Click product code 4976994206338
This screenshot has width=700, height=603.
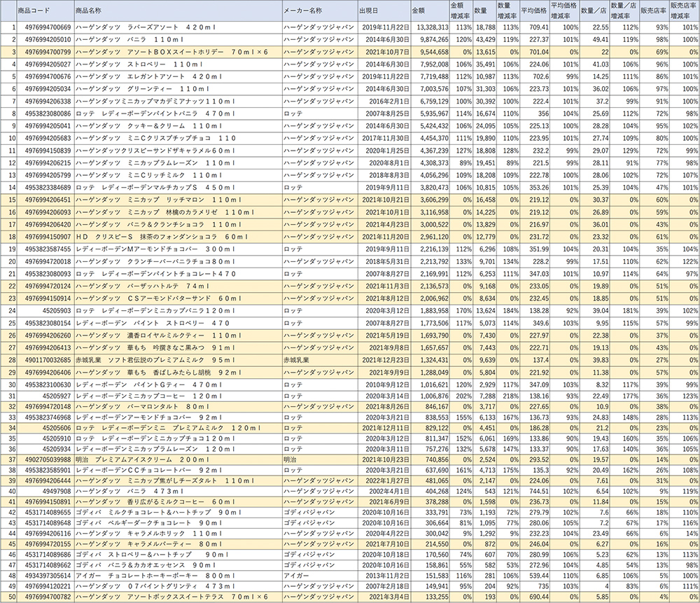click(x=45, y=102)
